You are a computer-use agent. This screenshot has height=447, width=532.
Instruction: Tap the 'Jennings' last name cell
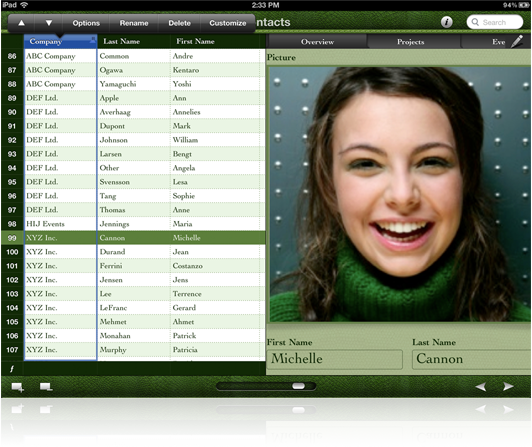(134, 224)
